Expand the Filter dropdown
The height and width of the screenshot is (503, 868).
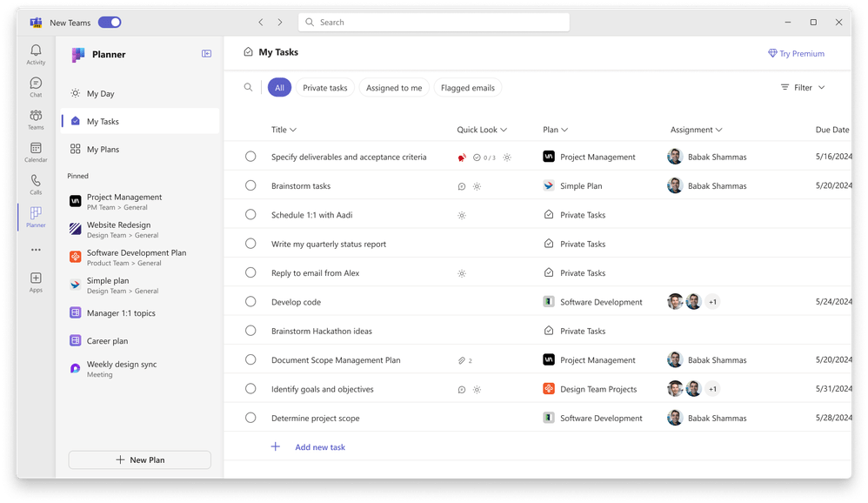(x=803, y=88)
